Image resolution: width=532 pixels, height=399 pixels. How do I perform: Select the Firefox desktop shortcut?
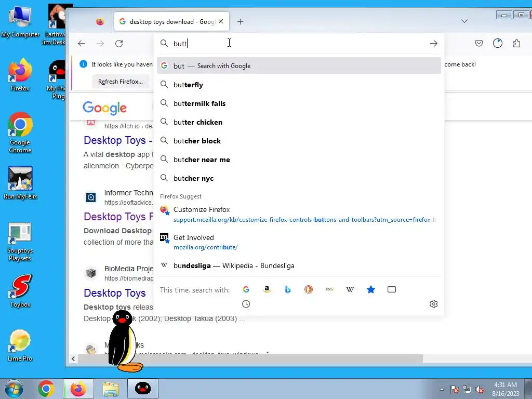coord(20,75)
